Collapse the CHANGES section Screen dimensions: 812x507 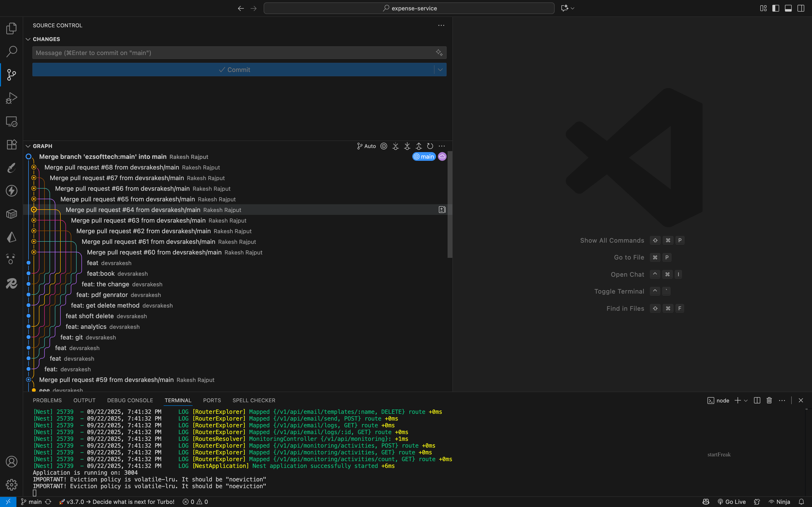point(28,39)
